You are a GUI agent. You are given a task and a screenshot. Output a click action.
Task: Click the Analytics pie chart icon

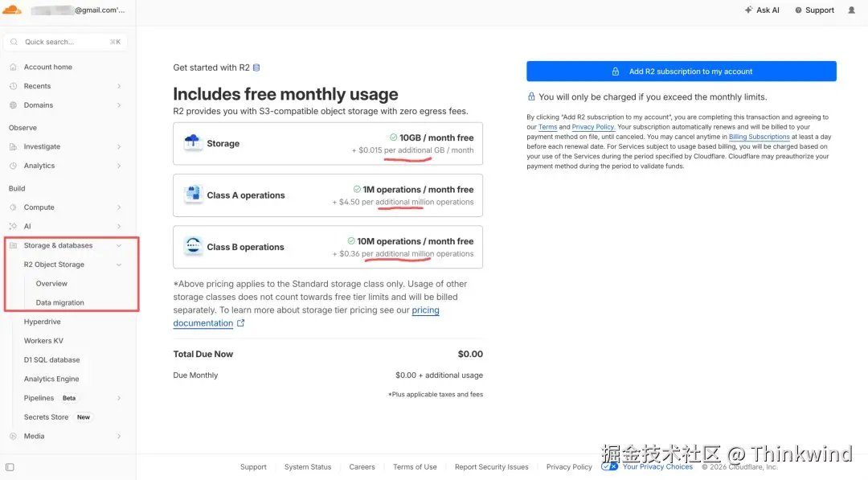(14, 166)
